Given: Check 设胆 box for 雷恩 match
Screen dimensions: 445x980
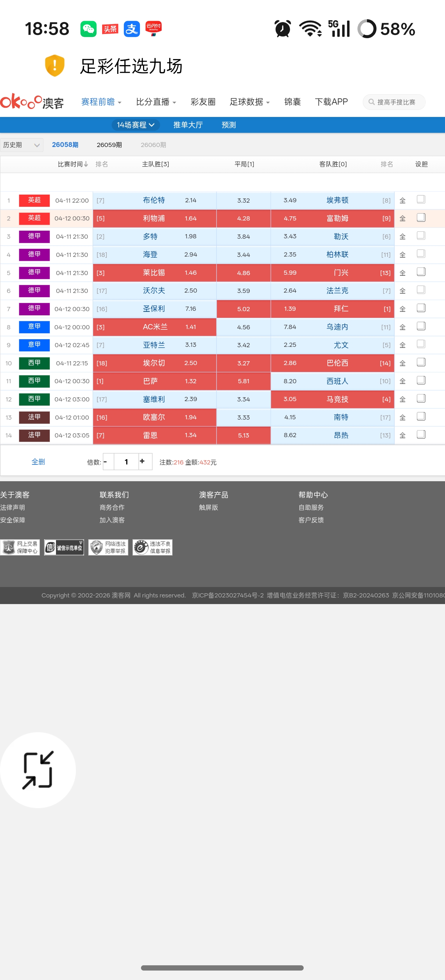Looking at the screenshot, I should [x=421, y=434].
